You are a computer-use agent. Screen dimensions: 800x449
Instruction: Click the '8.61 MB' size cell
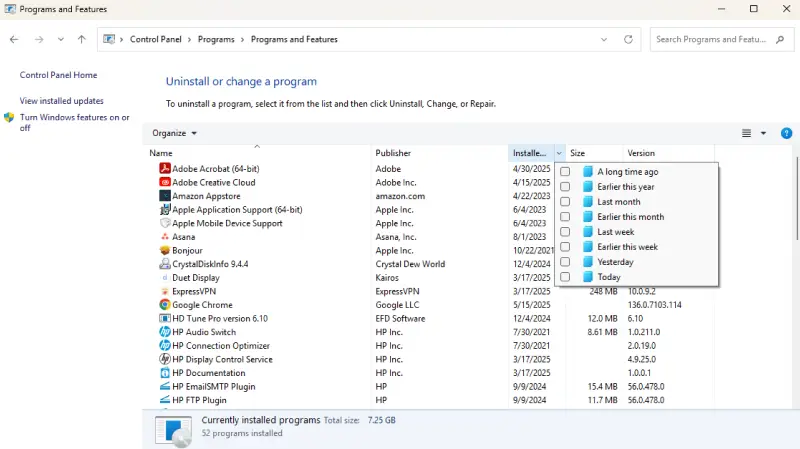coord(603,332)
